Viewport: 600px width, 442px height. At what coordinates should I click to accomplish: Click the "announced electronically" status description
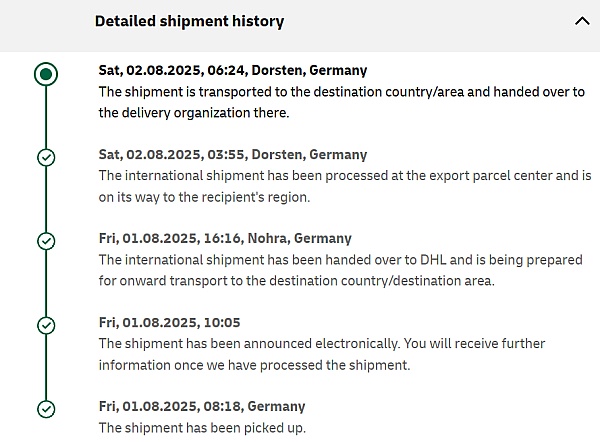321,354
